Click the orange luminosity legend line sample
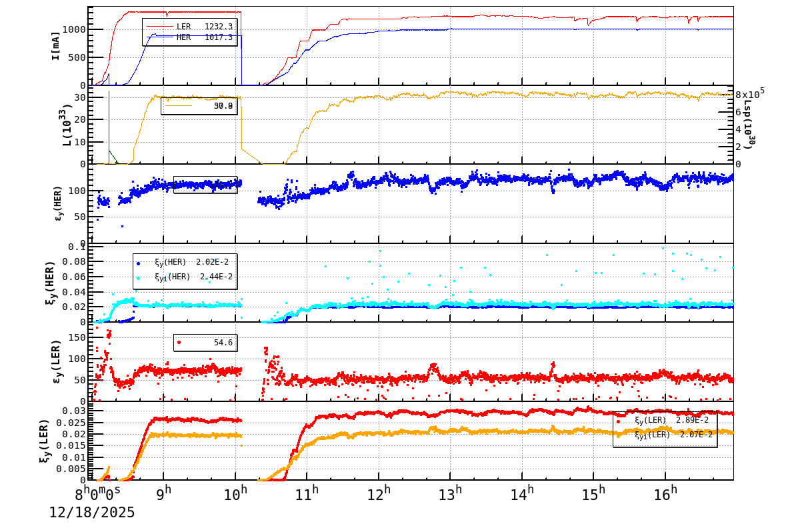Screen dimensions: 800x532 (x=179, y=106)
